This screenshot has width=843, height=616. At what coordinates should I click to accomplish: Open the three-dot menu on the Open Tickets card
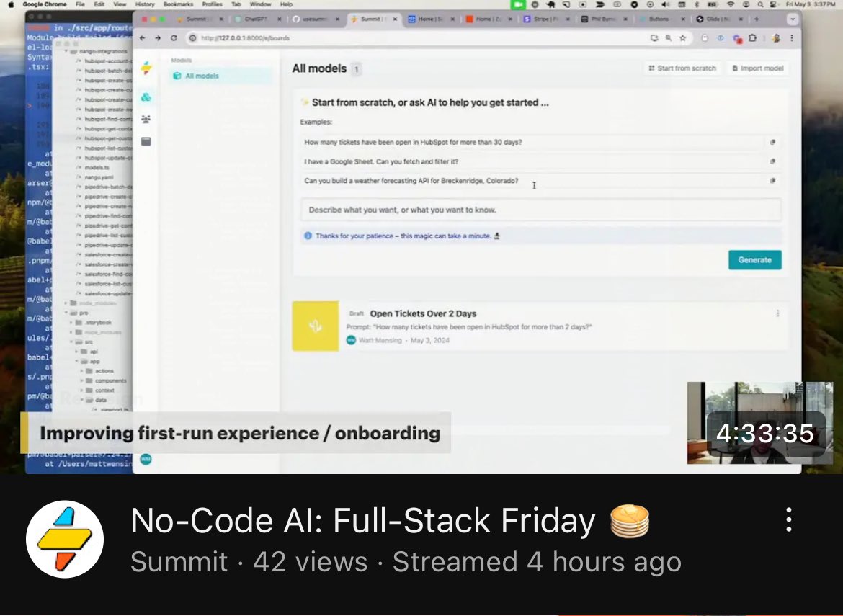pyautogui.click(x=776, y=313)
